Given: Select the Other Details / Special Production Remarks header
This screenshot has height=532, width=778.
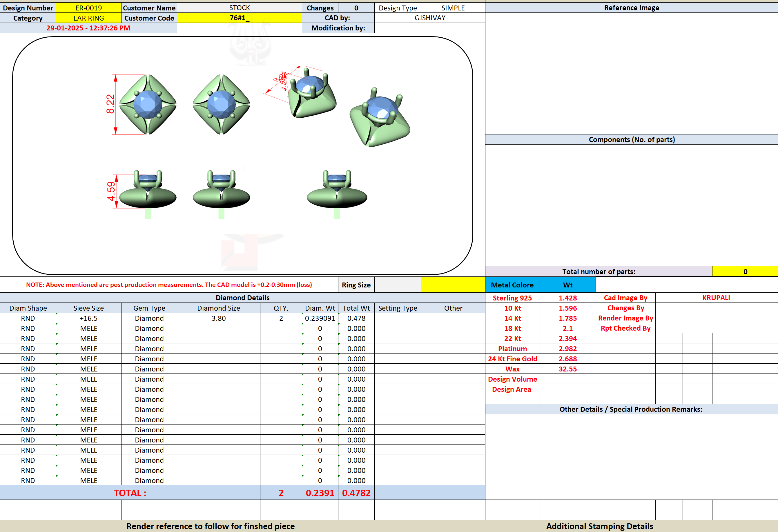Looking at the screenshot, I should 631,409.
